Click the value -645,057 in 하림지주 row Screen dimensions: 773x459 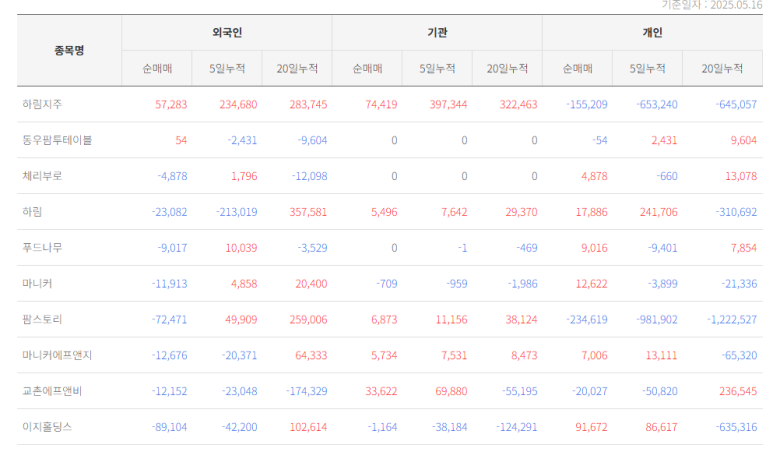coord(736,105)
